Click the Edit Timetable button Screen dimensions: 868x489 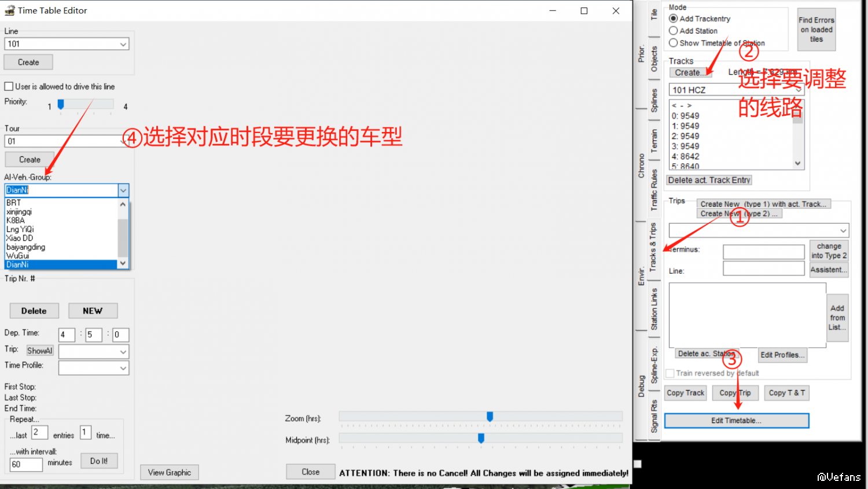736,421
